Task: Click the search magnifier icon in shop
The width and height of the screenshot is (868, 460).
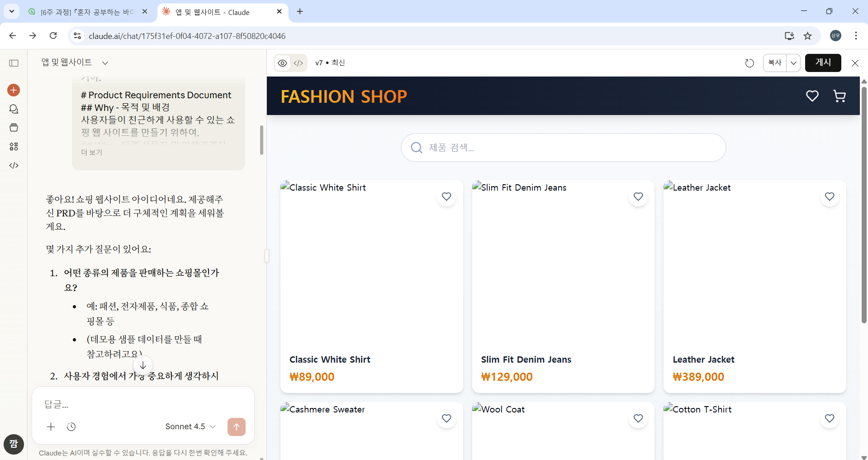Action: click(x=416, y=148)
